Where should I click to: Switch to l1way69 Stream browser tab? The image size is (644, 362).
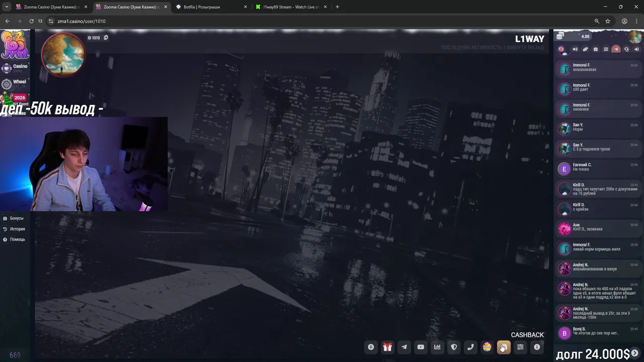(x=291, y=7)
